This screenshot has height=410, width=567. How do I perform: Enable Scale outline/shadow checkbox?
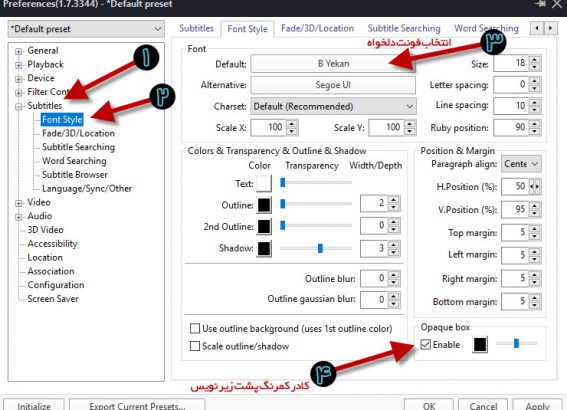tap(195, 346)
